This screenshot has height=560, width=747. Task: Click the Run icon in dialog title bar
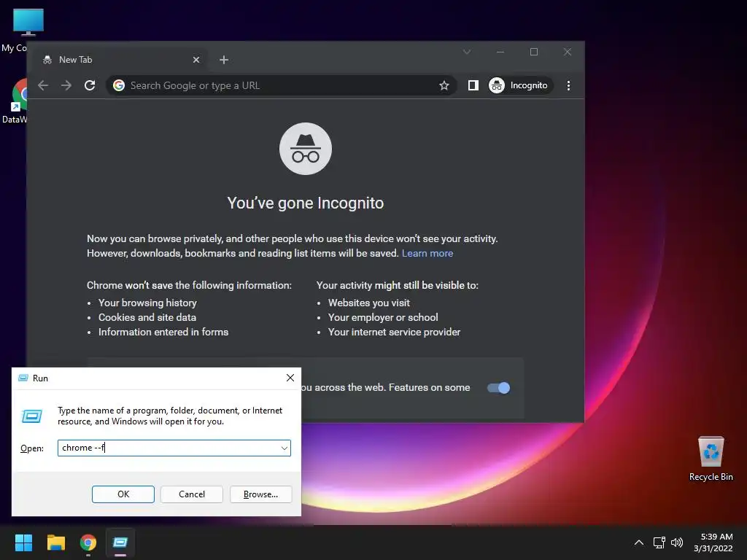point(23,378)
